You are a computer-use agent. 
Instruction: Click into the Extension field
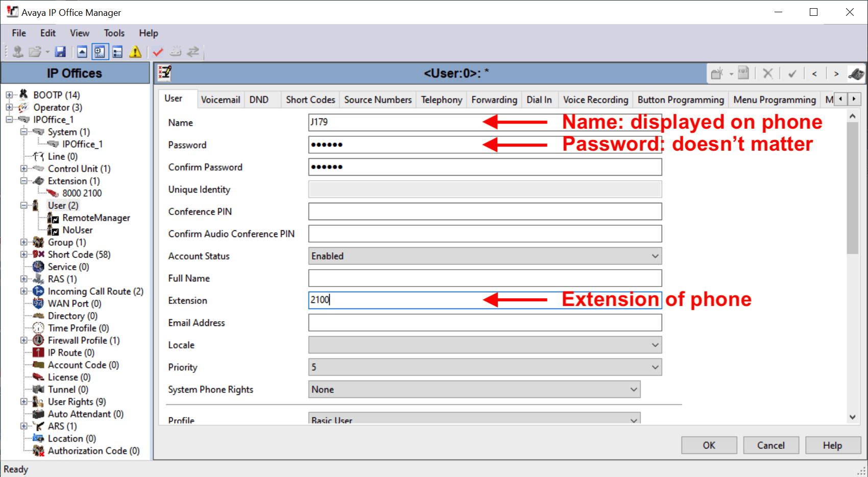pos(485,300)
